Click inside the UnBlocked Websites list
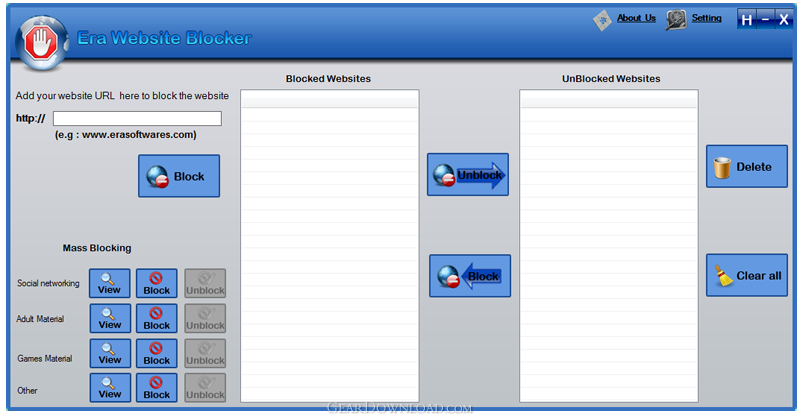Image resolution: width=800 pixels, height=416 pixels. [x=609, y=246]
